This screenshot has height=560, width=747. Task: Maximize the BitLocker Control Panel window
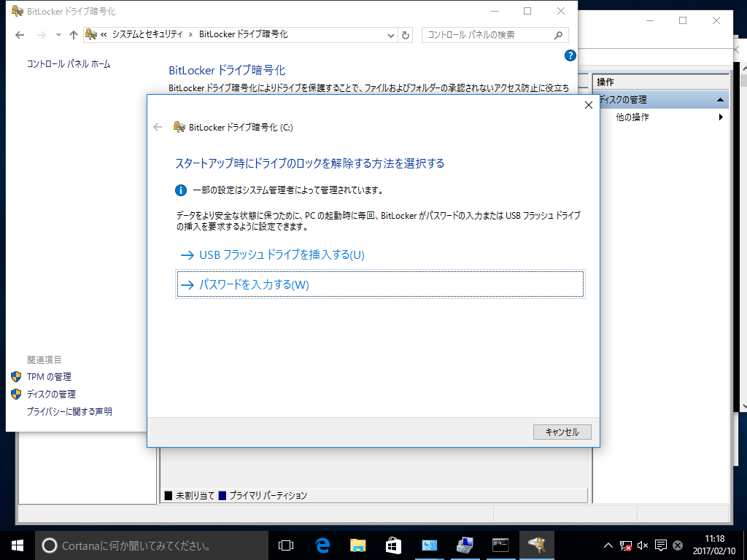[527, 11]
